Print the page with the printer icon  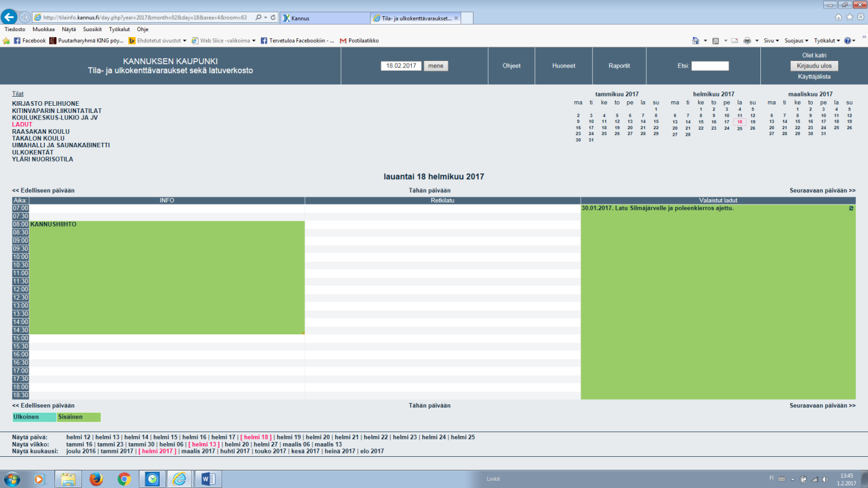tap(747, 40)
